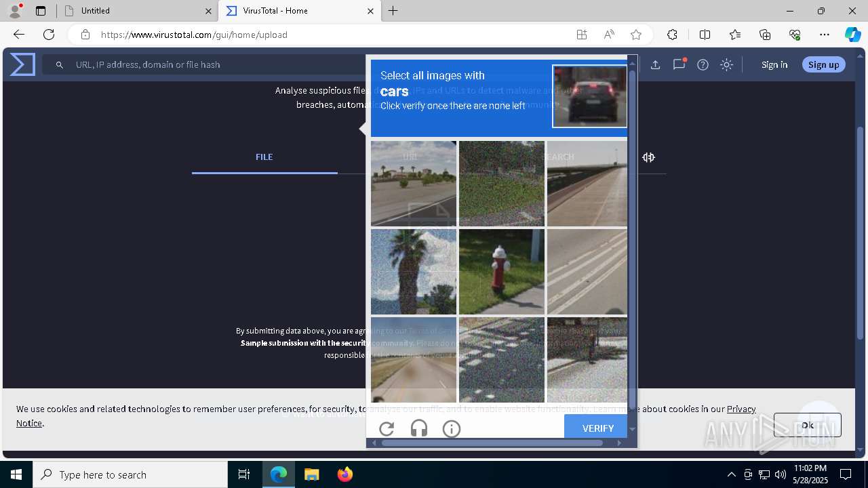Toggle the light/dark theme sun icon
Image resolution: width=868 pixels, height=488 pixels.
726,64
